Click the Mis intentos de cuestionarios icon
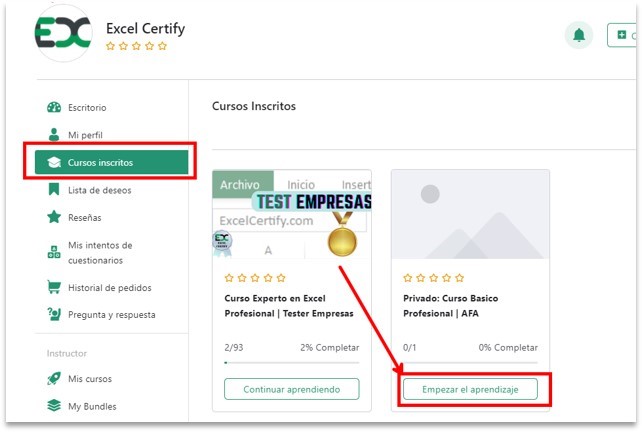The width and height of the screenshot is (642, 432). click(x=54, y=252)
